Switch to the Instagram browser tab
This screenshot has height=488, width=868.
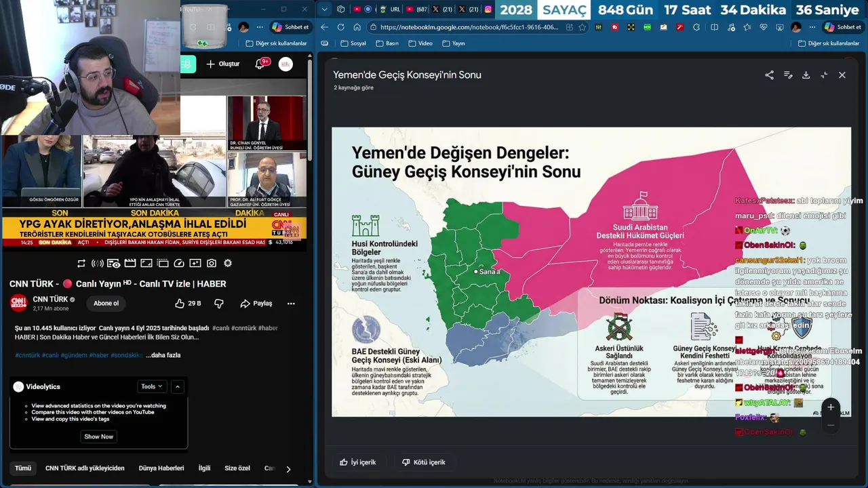pyautogui.click(x=488, y=9)
